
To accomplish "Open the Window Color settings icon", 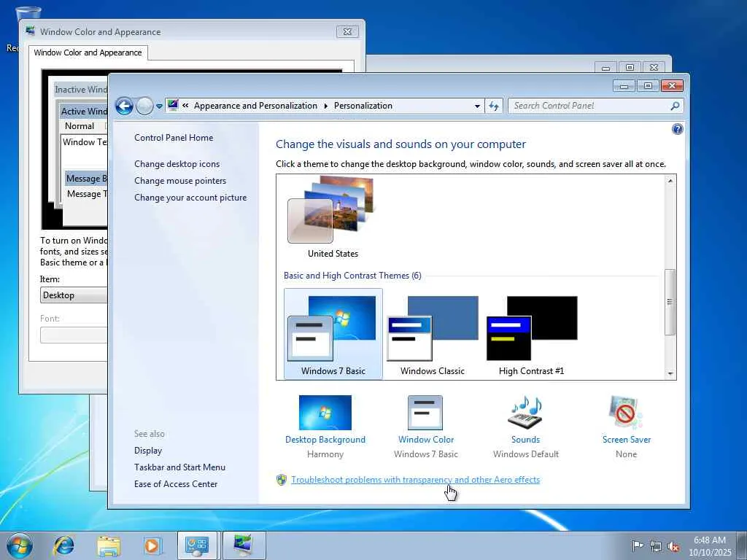I will click(425, 413).
